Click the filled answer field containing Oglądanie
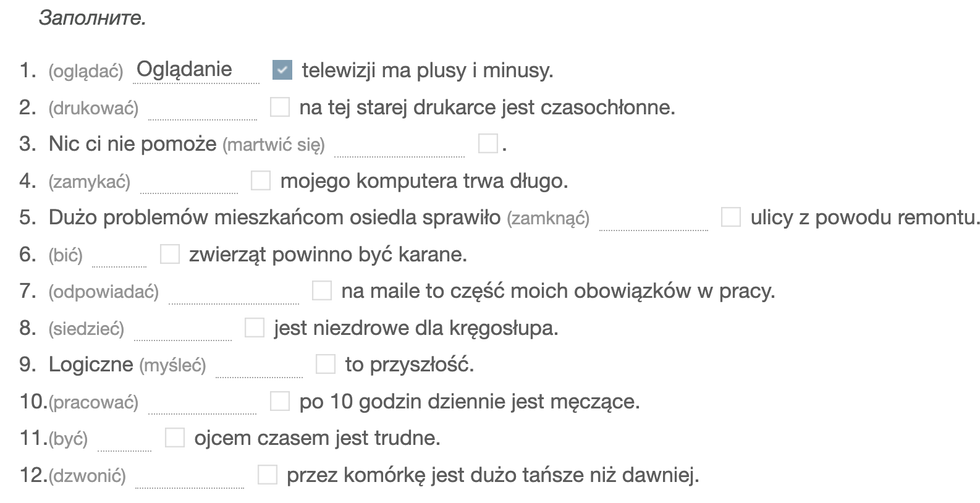The image size is (980, 503). pyautogui.click(x=196, y=70)
